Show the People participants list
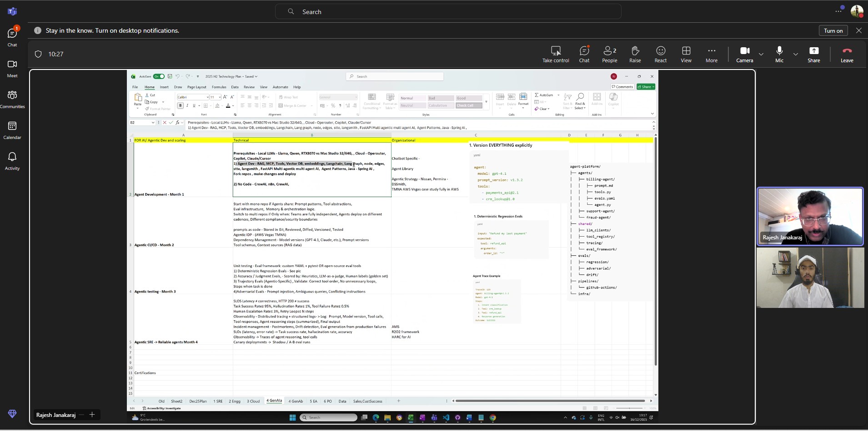 [x=610, y=54]
